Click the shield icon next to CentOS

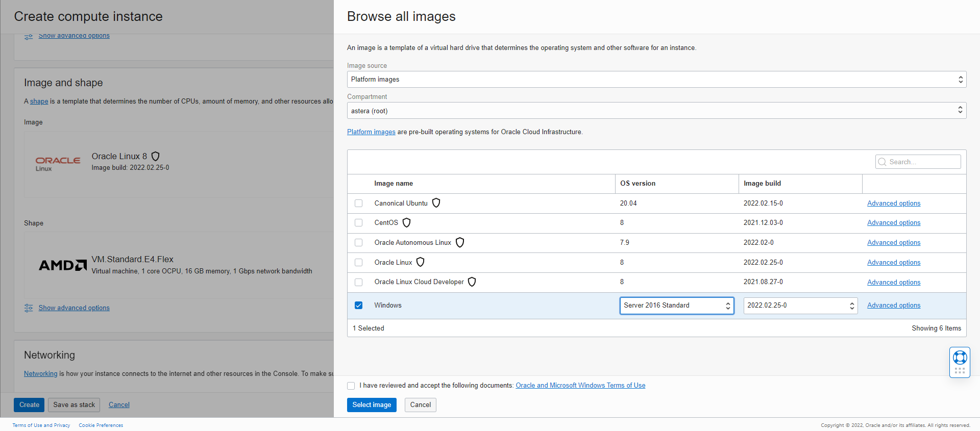click(x=406, y=223)
